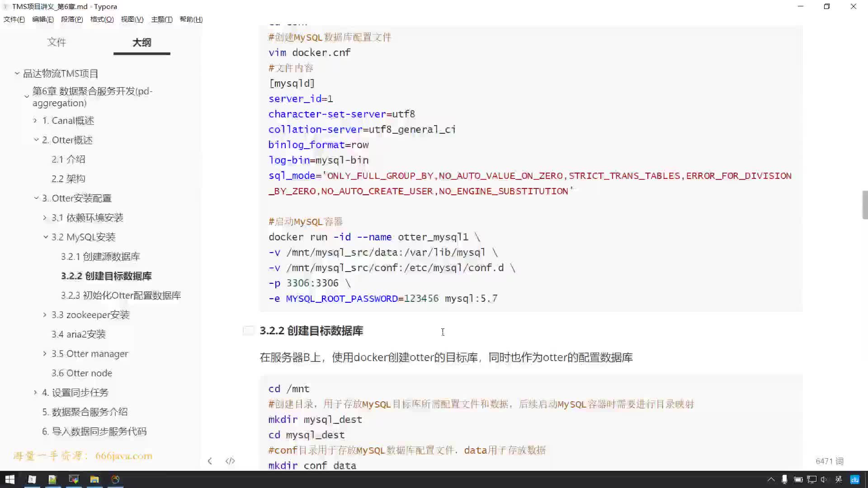Click the 3.2.2 创建目标数据库 heading in editor
868x488 pixels.
pos(311,331)
